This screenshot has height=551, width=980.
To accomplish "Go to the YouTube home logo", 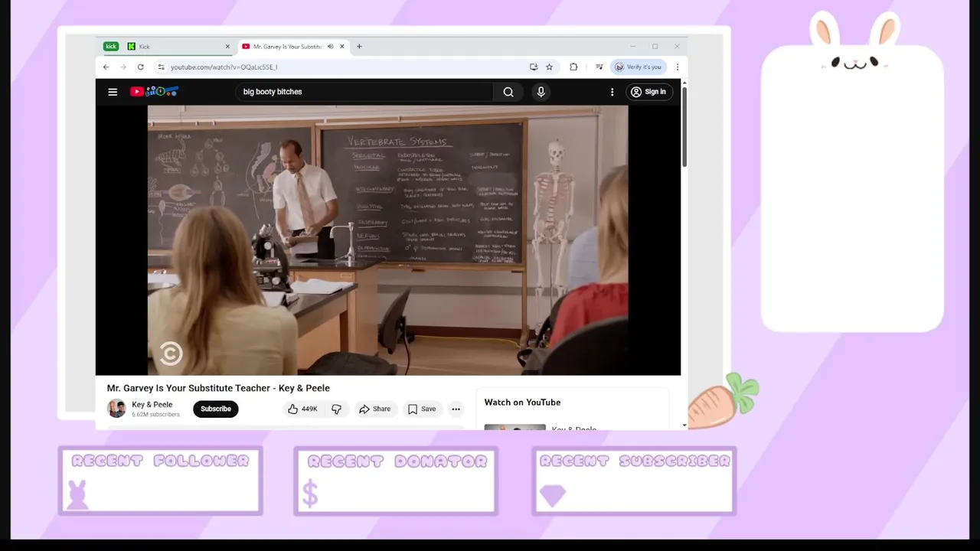I will (154, 92).
